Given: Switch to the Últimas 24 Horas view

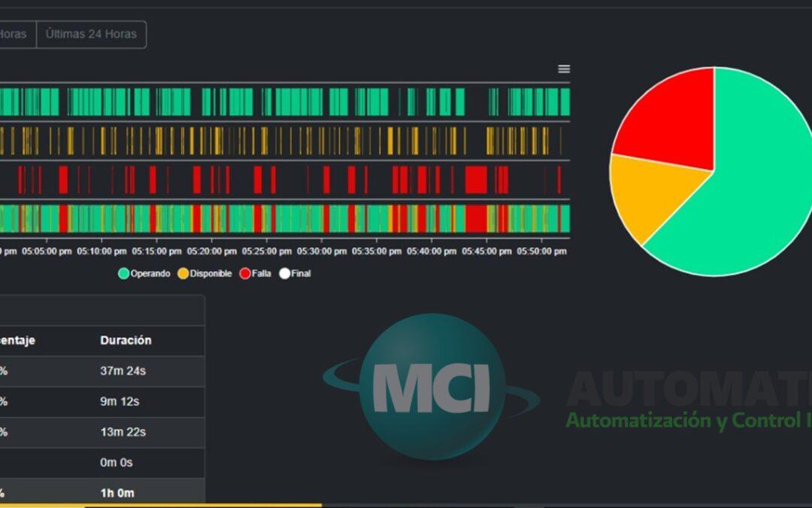Looking at the screenshot, I should pos(91,34).
